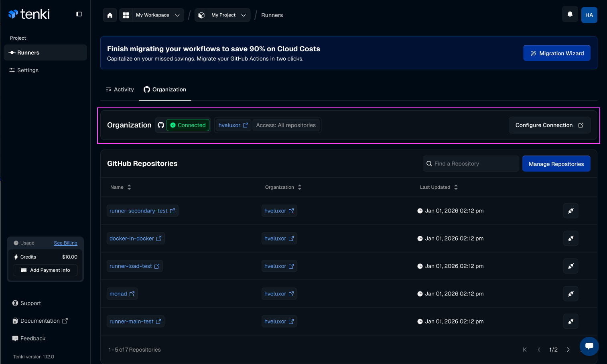Open the See Billing link
The image size is (607, 364).
click(65, 243)
